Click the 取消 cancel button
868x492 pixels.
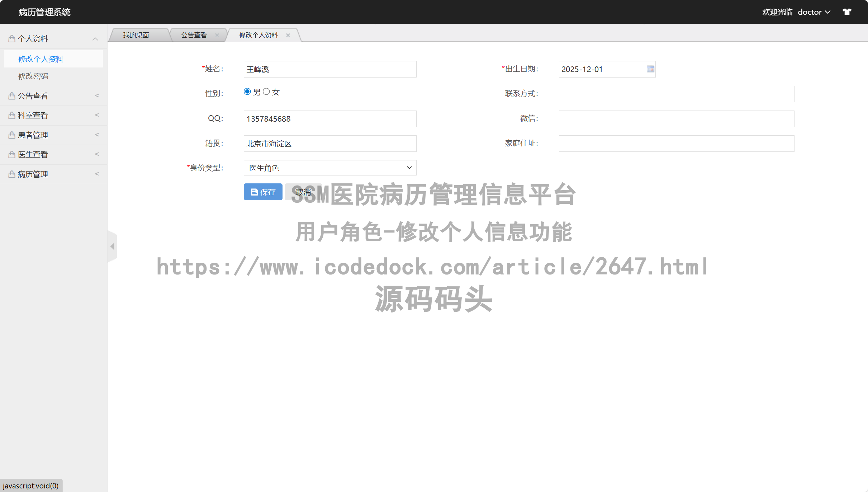[303, 192]
